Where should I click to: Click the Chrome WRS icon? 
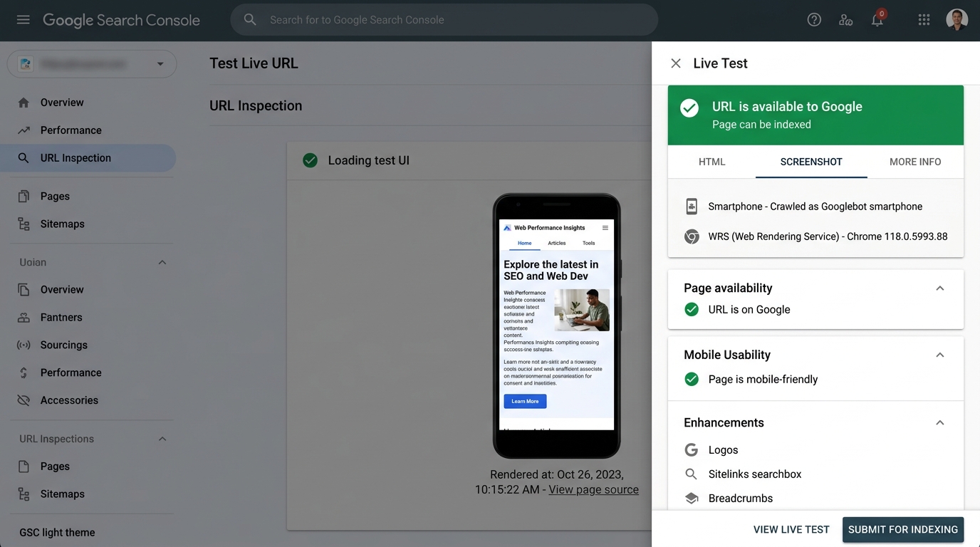point(692,236)
